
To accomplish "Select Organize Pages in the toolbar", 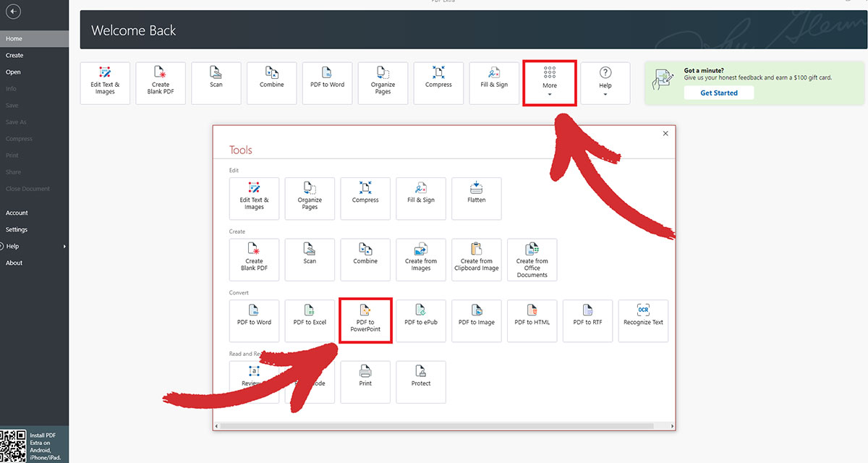I will (x=383, y=82).
